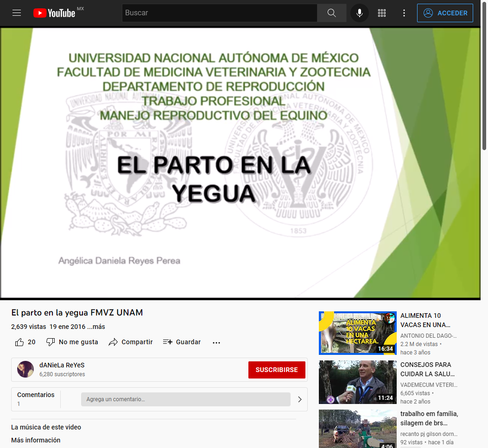Viewport: 488px width, 448px height.
Task: Open ALIMENTA 10 VACAS video thumbnail
Action: tap(358, 333)
